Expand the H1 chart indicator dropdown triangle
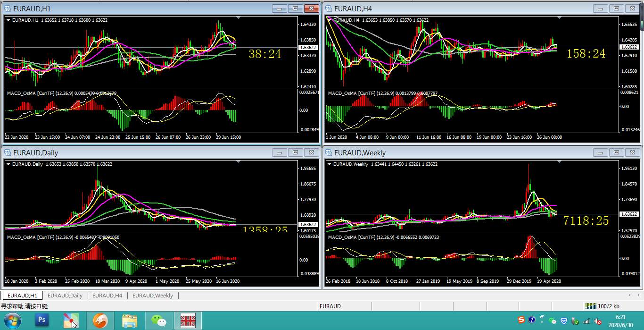644x330 pixels. (8, 20)
